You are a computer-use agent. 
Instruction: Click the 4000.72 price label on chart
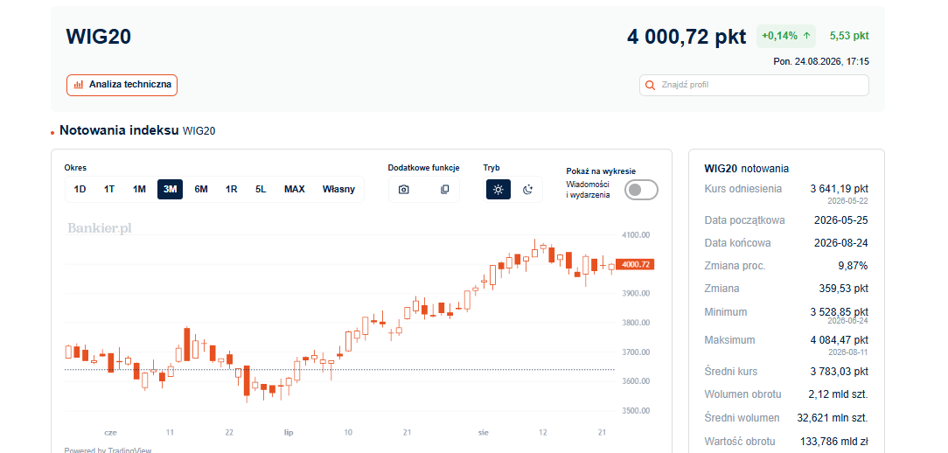click(635, 264)
